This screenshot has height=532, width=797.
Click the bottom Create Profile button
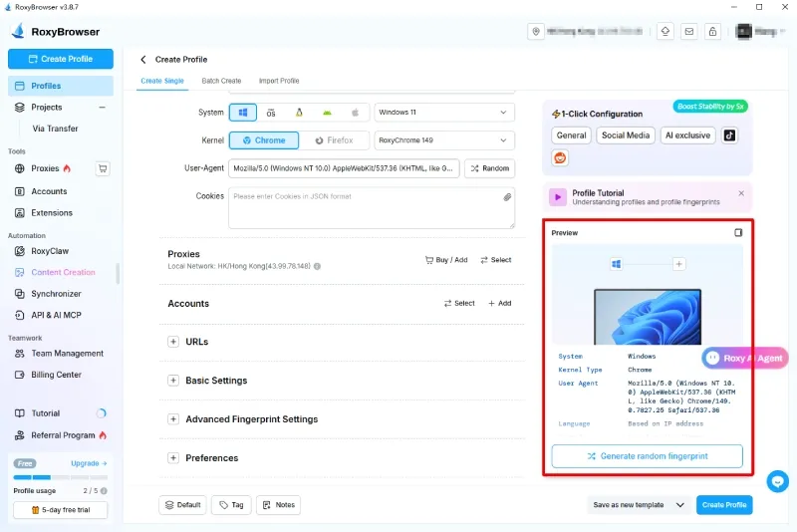pos(724,505)
